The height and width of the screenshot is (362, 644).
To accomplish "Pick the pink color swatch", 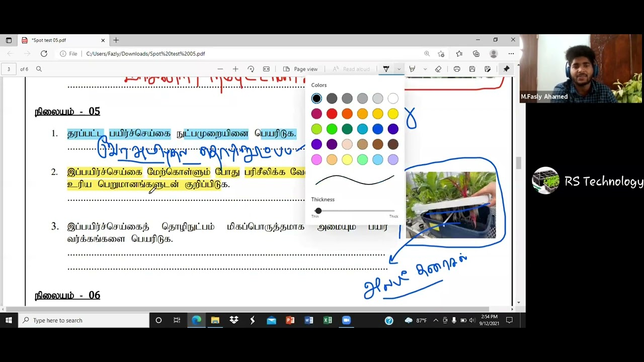I will coord(316,160).
